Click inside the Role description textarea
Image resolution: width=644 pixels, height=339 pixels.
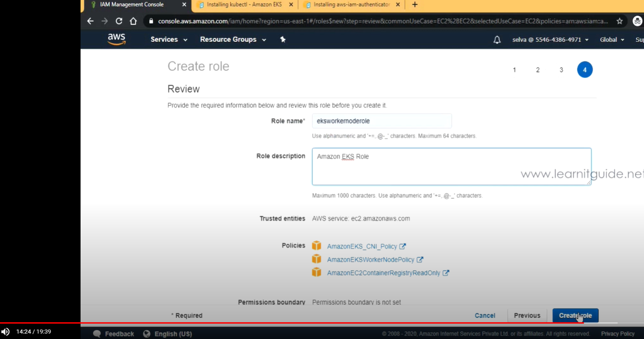point(452,167)
